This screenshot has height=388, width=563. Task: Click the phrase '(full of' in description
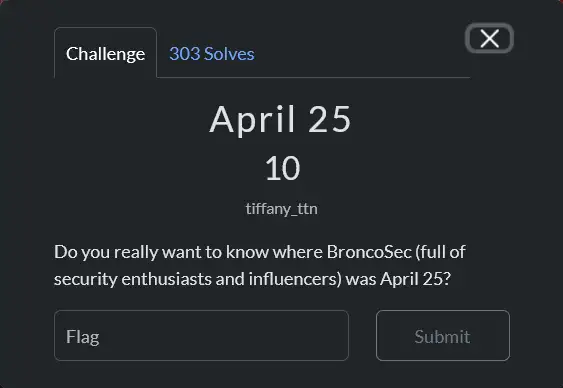tap(441, 252)
